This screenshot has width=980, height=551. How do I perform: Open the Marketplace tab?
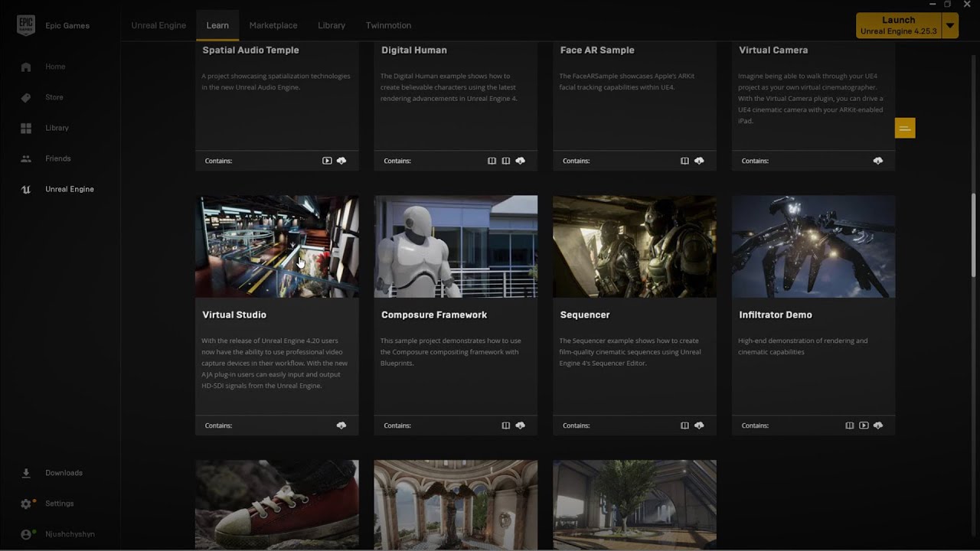(273, 25)
